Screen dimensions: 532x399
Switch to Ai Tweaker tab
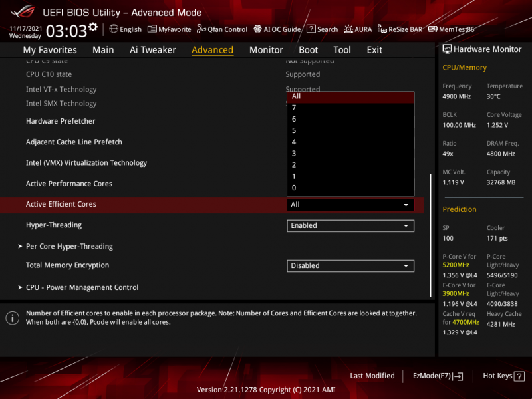pyautogui.click(x=153, y=50)
